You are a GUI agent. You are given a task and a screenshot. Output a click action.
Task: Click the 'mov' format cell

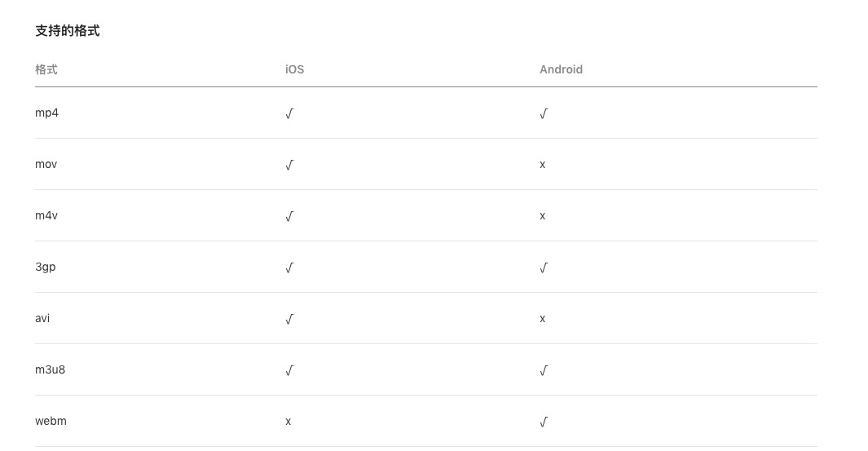[46, 164]
